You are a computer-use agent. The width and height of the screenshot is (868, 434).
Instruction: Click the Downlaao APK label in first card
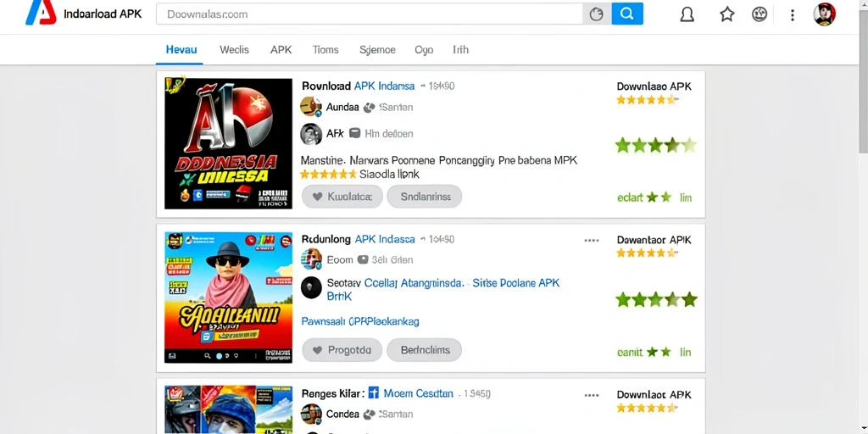click(654, 86)
